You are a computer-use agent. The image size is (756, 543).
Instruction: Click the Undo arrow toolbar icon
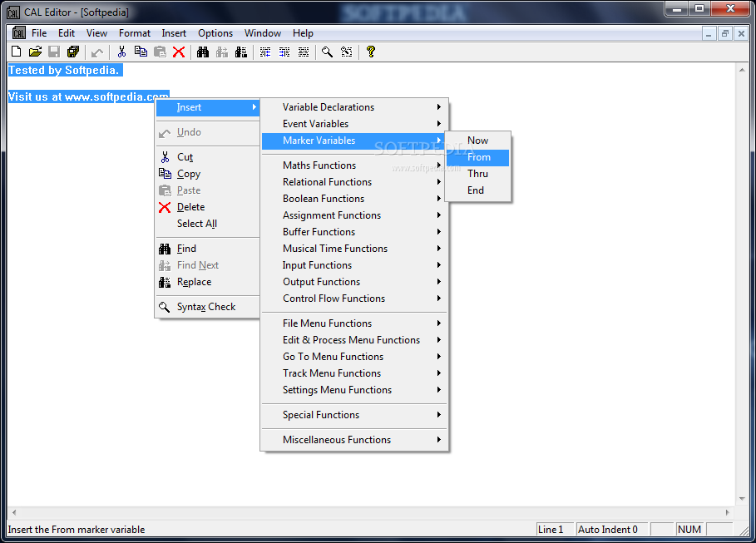pyautogui.click(x=97, y=52)
